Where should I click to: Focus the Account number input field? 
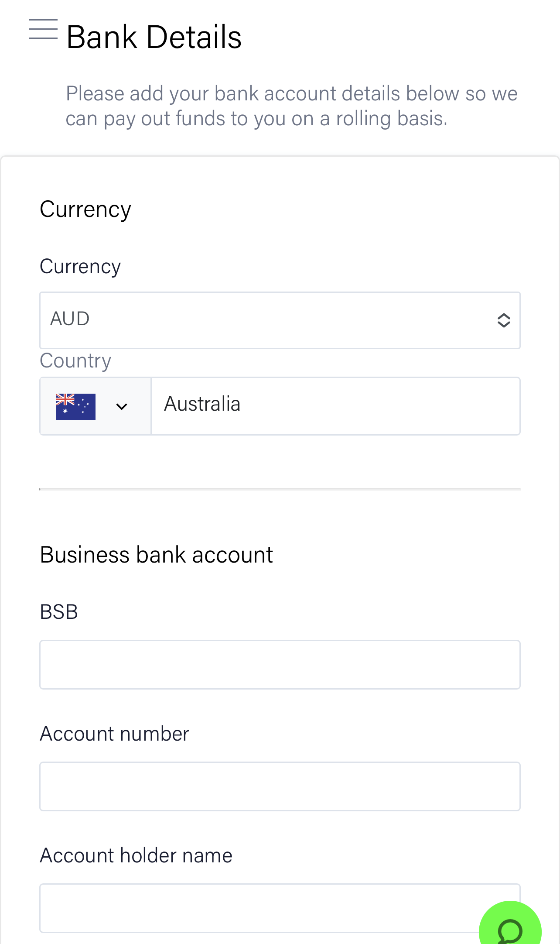280,786
